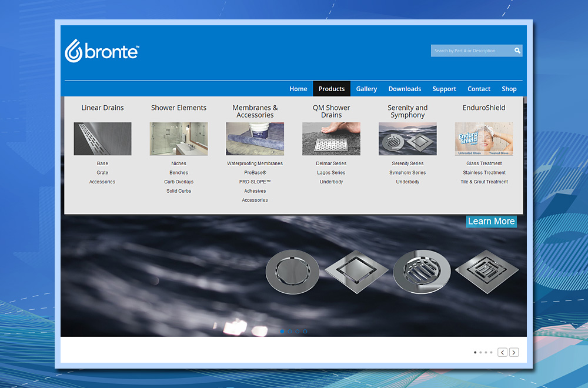
Task: Open the Downloads menu item
Action: point(405,89)
